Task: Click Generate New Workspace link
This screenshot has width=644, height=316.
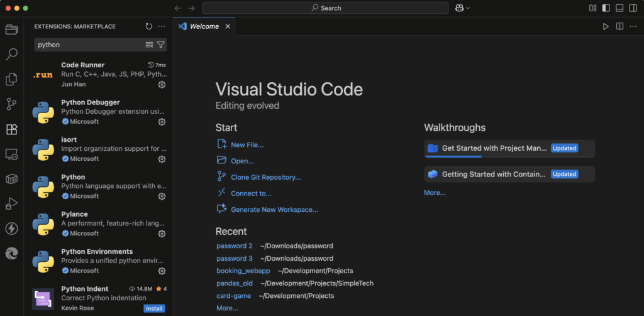Action: coord(274,210)
